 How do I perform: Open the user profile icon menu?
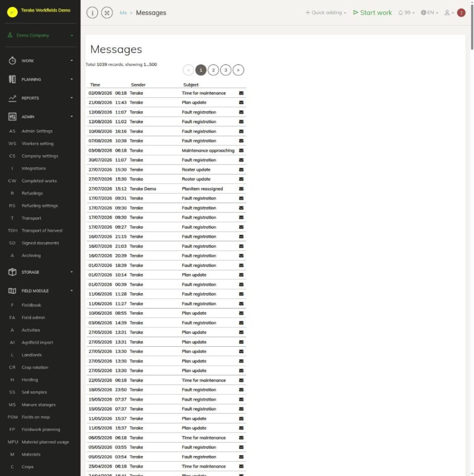pos(449,13)
